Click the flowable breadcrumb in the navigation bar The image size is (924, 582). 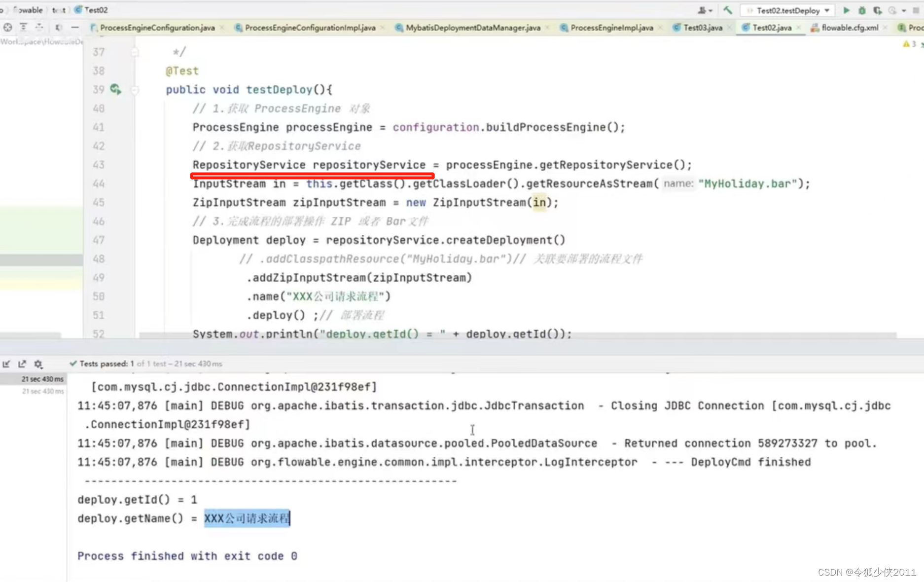pos(28,10)
